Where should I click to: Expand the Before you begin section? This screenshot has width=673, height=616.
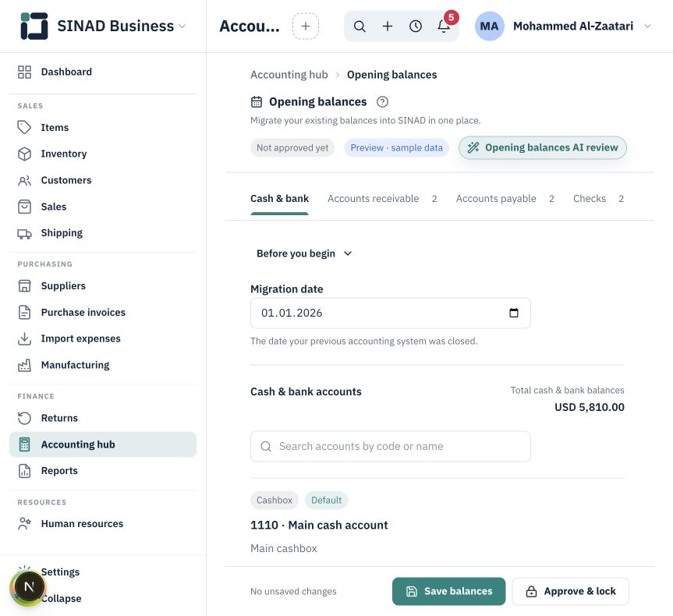click(304, 253)
